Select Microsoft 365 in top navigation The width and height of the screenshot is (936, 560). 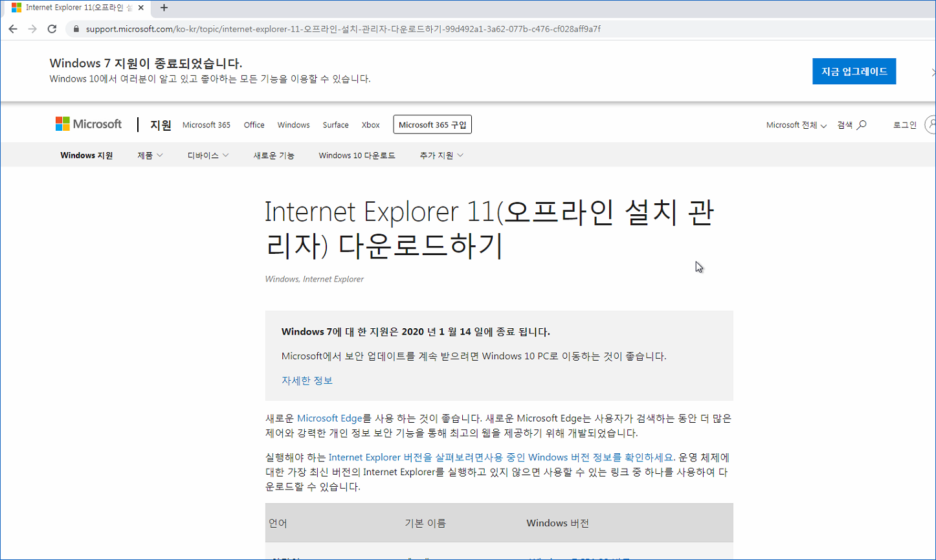point(206,125)
